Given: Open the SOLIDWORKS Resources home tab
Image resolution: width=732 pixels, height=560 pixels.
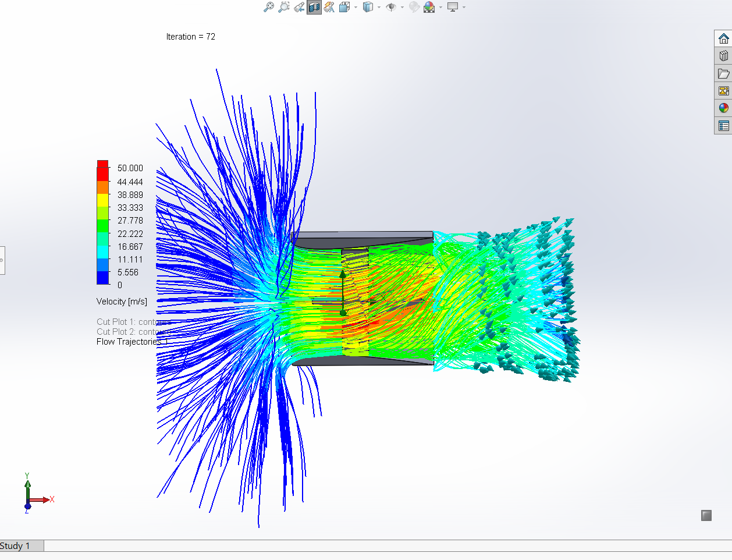Looking at the screenshot, I should [723, 38].
